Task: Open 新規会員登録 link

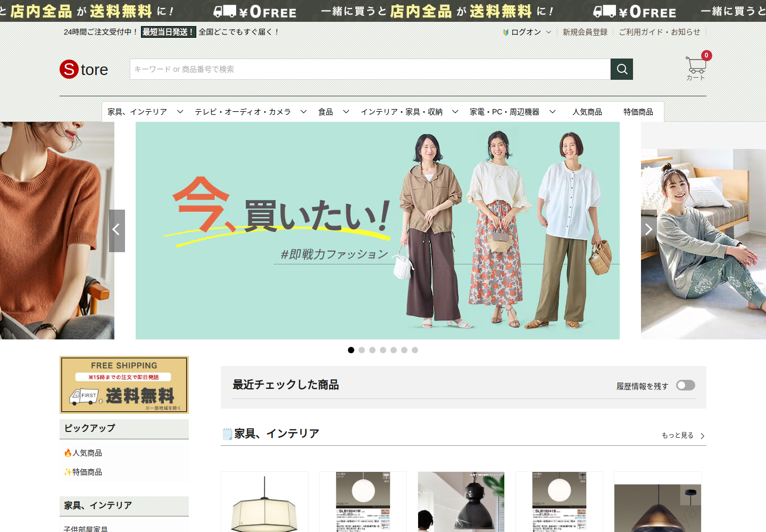Action: click(x=585, y=32)
